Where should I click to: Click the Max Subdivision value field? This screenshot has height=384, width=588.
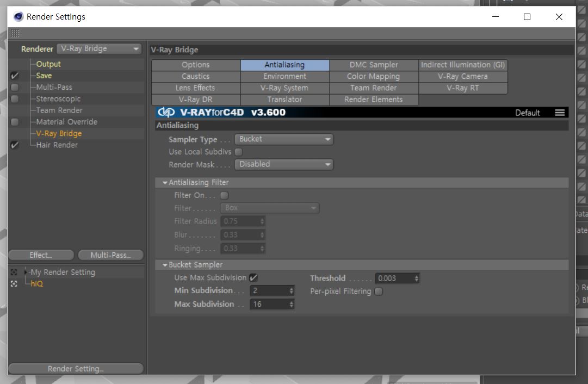(269, 305)
